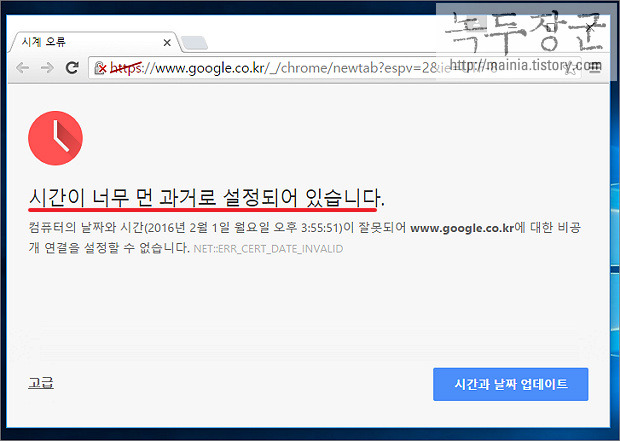Select the 시계 오류 tab

[x=95, y=42]
